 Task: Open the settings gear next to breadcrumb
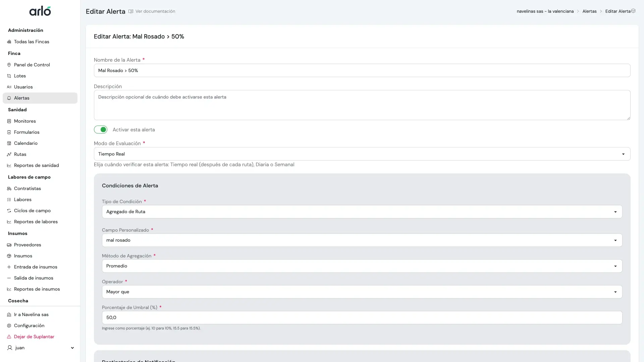click(633, 11)
